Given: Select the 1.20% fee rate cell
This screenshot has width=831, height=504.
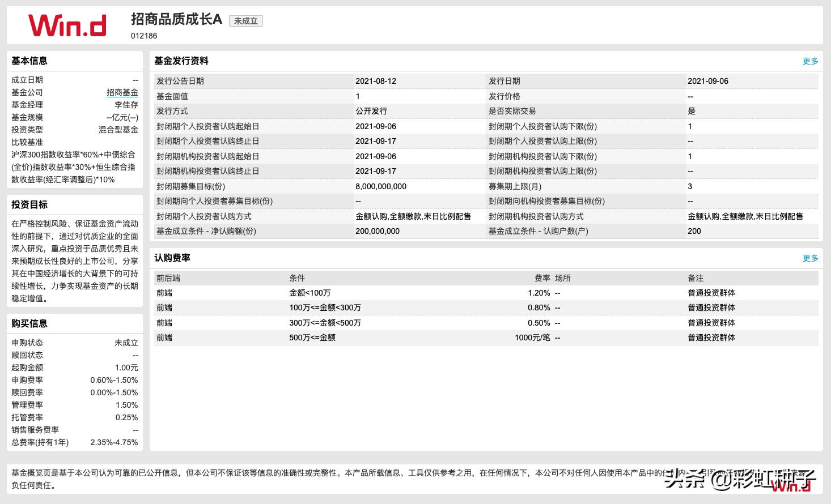Looking at the screenshot, I should tap(539, 293).
